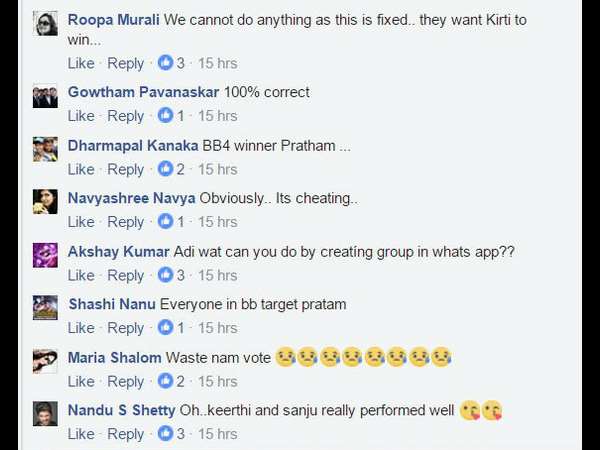Viewport: 600px width, 450px height.
Task: Click like-count thumb icon on Roopa Murali's comment
Action: [x=165, y=63]
